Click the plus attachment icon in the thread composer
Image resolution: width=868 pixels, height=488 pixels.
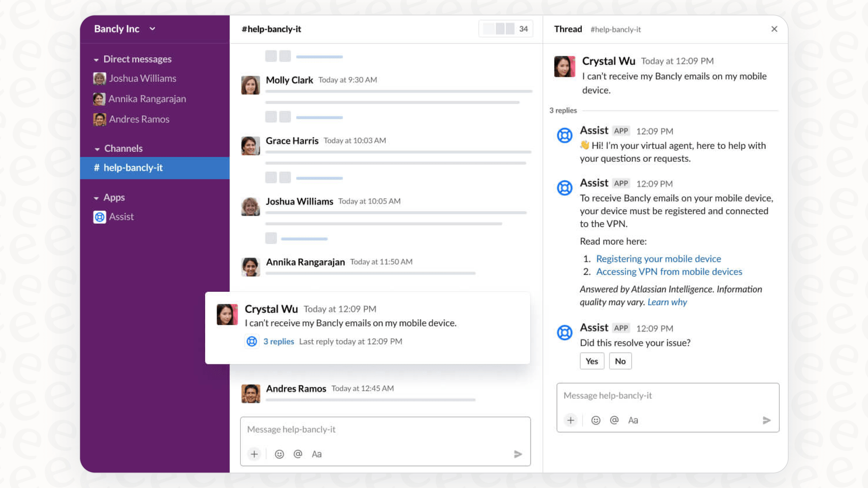coord(570,420)
